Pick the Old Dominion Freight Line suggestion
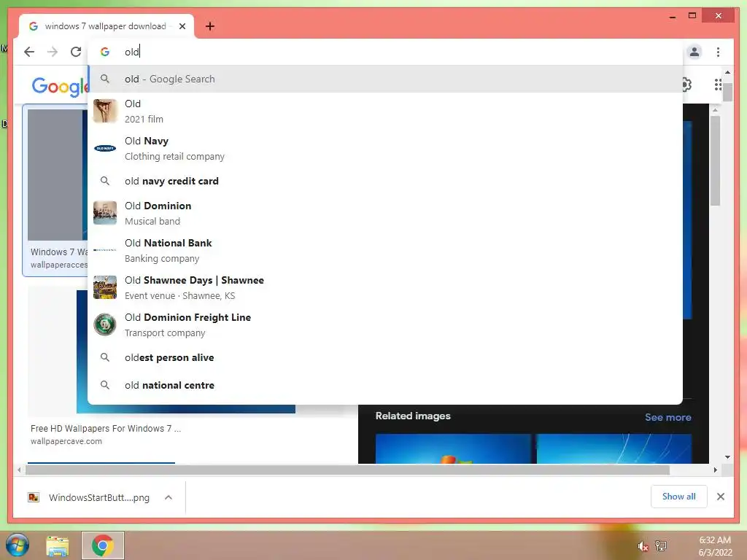Image resolution: width=747 pixels, height=560 pixels. click(385, 324)
